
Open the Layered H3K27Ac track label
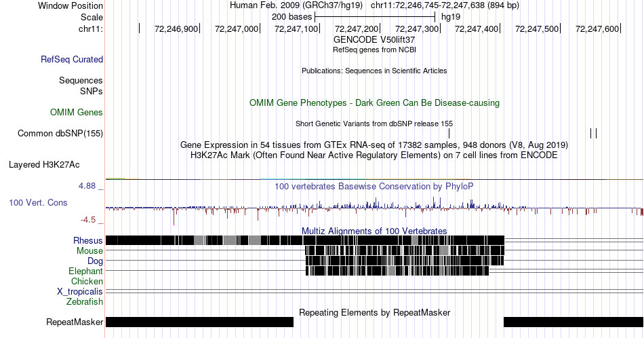[x=44, y=164]
